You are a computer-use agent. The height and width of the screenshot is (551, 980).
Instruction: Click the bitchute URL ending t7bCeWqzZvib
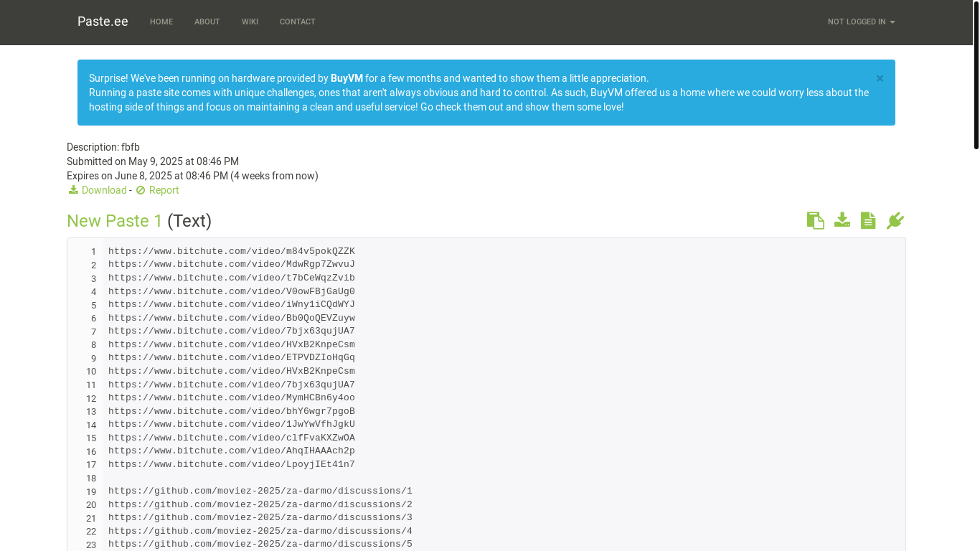click(x=232, y=278)
